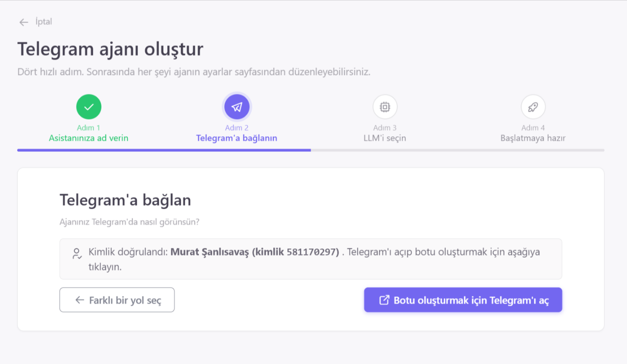Click 'Botu oluşturmak için Telegram'ı aç' button
Image resolution: width=627 pixels, height=364 pixels.
463,300
